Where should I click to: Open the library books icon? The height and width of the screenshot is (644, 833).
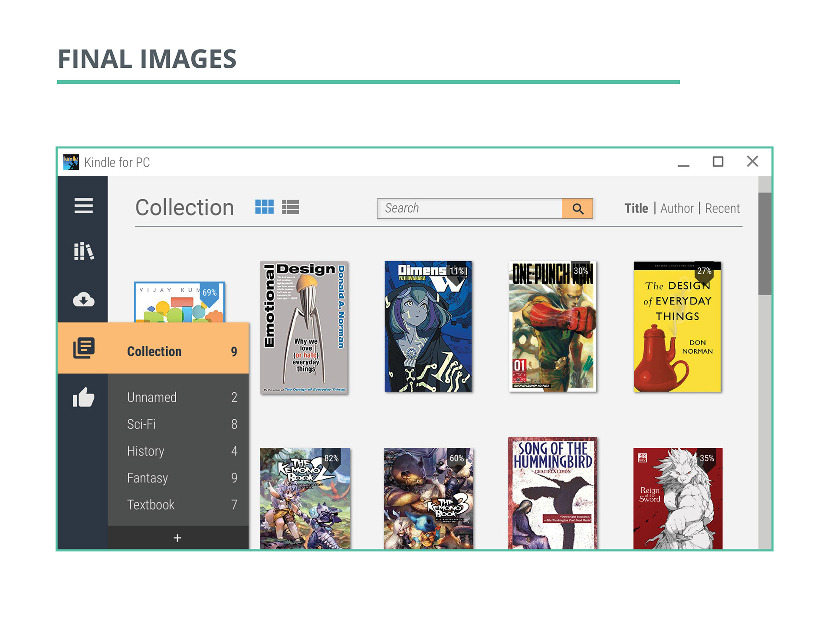pos(83,251)
